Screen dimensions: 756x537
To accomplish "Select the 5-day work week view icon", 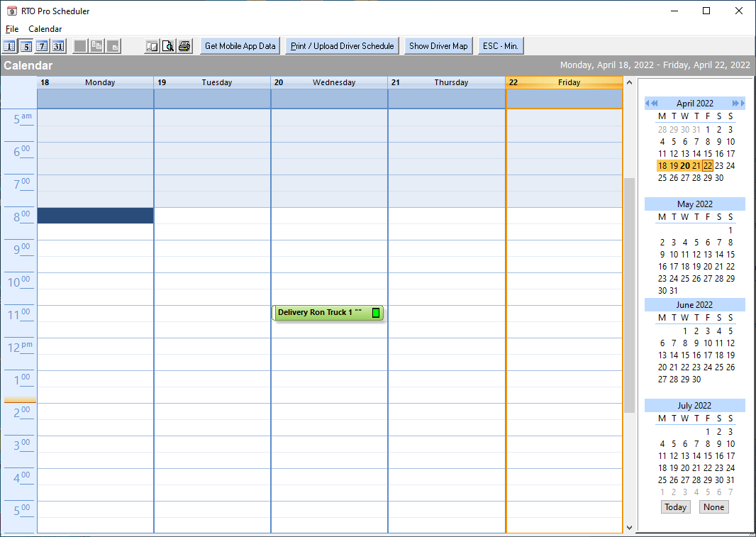I will click(26, 46).
